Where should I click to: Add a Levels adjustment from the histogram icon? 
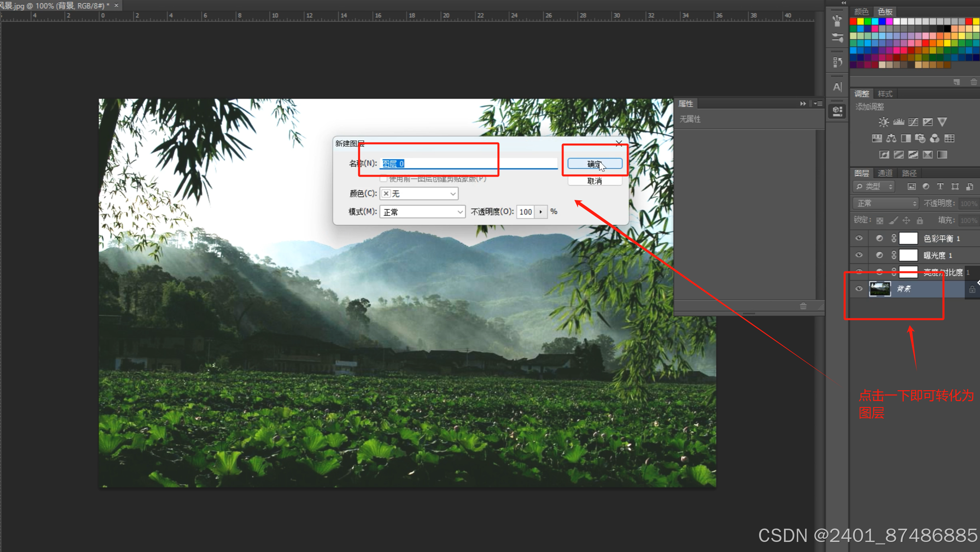[898, 122]
